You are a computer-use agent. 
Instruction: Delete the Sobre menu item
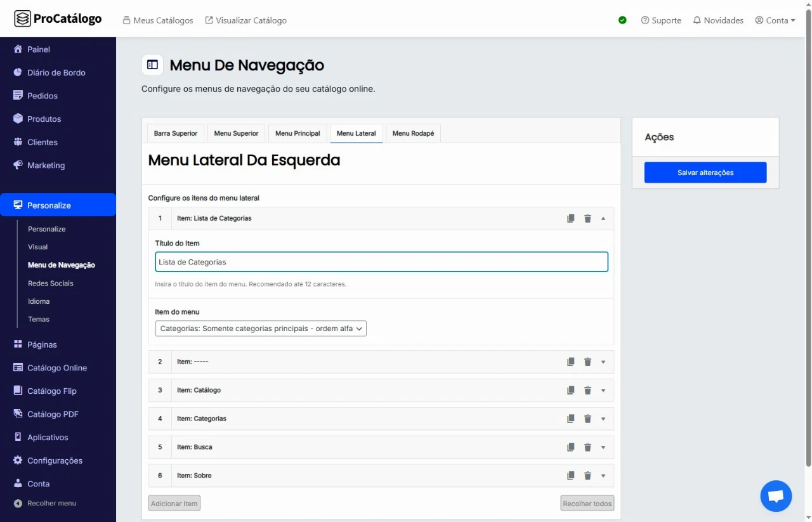[587, 476]
